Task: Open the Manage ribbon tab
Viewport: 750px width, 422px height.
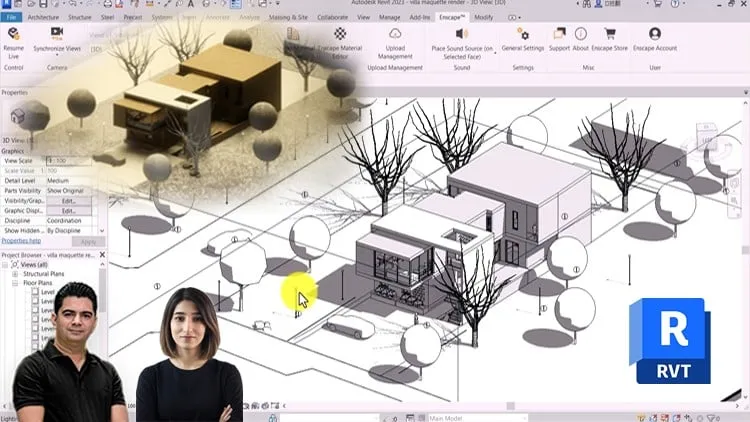Action: tap(389, 17)
